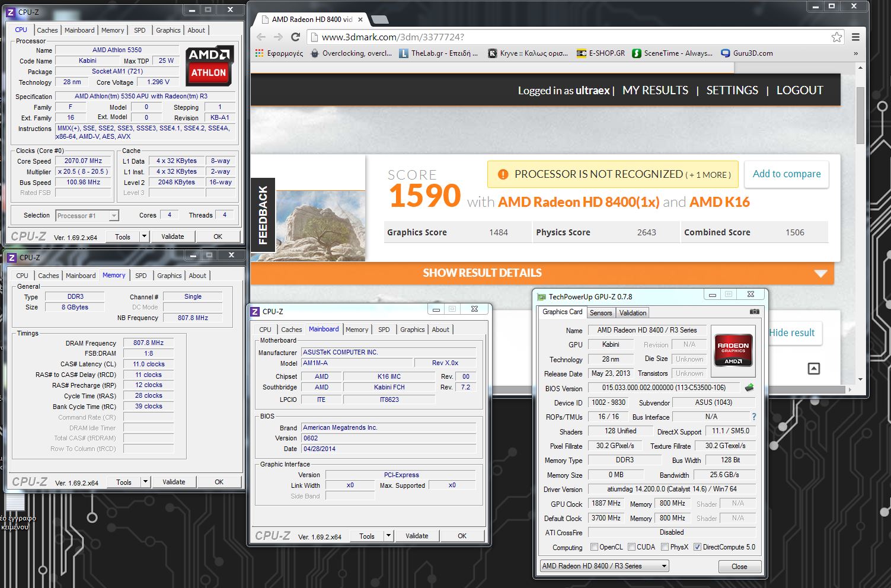Toggle CUDA checkbox in GPU-Z
This screenshot has width=891, height=588.
coord(631,547)
